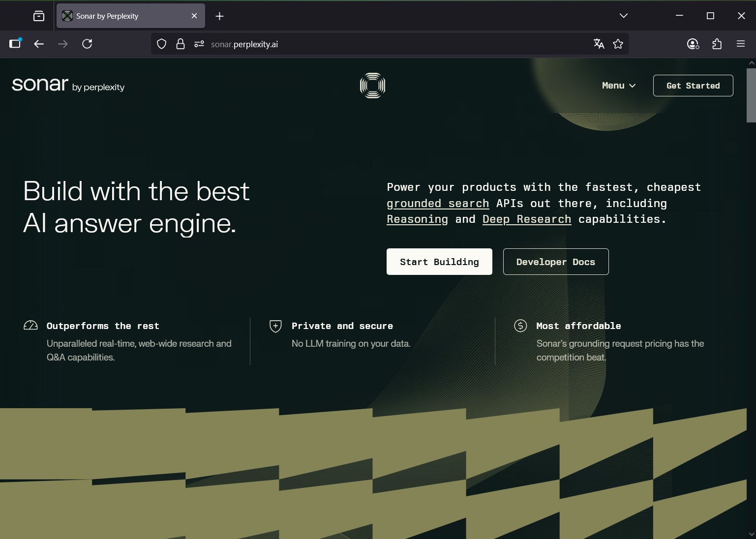The image size is (756, 539).
Task: Click the page vertical scrollbar thumb
Action: pos(751,95)
